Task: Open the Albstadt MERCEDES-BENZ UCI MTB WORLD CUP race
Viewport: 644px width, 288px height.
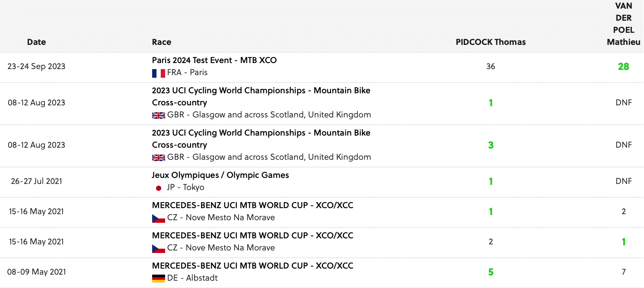Action: [252, 266]
